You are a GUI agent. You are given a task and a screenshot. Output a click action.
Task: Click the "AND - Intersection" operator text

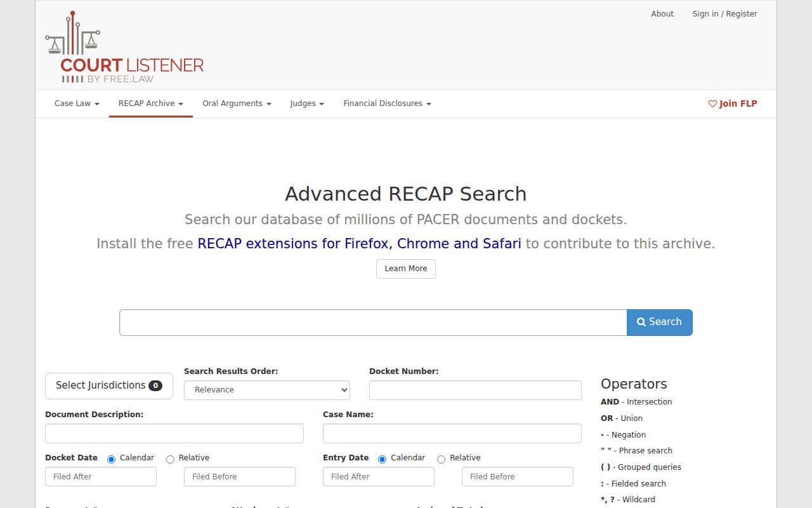pos(636,402)
